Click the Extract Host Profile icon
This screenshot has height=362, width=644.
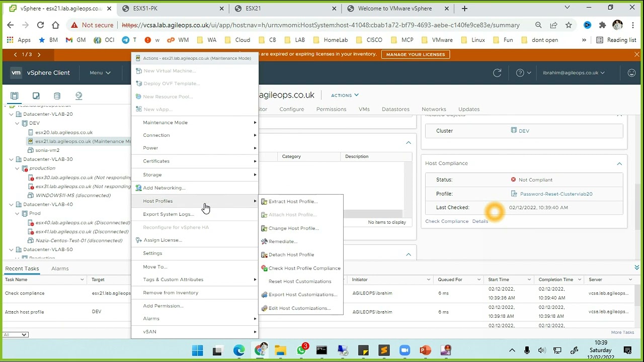tap(264, 202)
